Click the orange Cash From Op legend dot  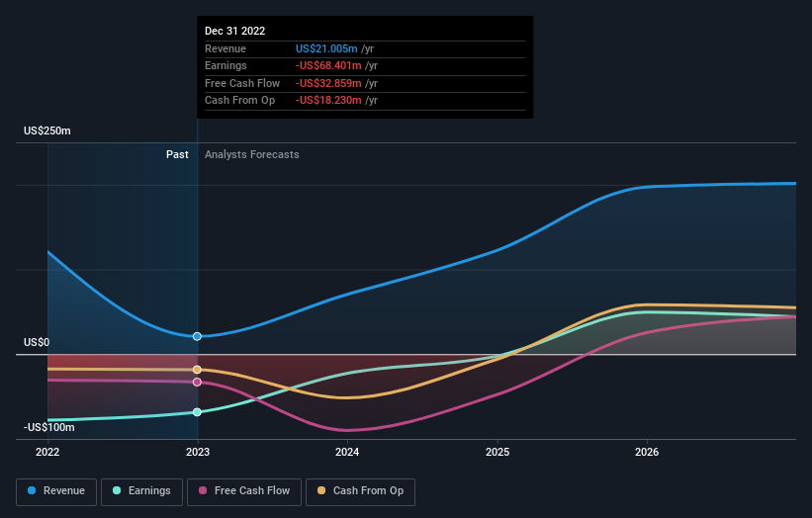tap(321, 490)
